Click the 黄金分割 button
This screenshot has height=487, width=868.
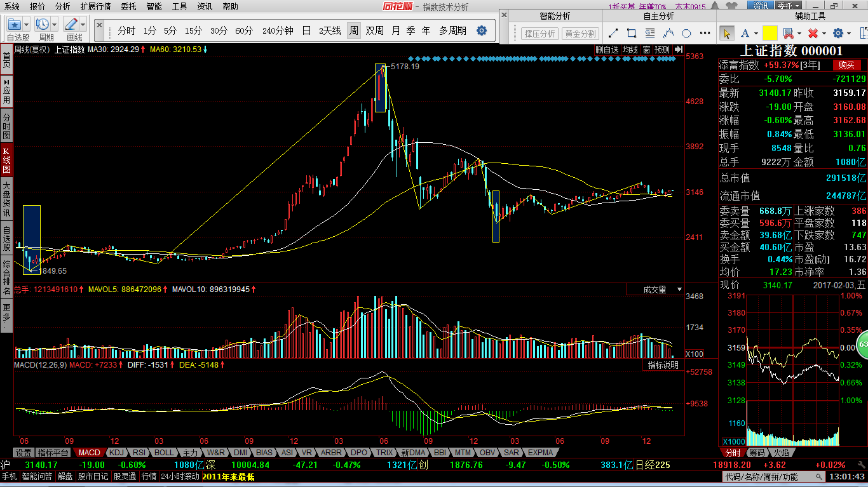point(580,34)
